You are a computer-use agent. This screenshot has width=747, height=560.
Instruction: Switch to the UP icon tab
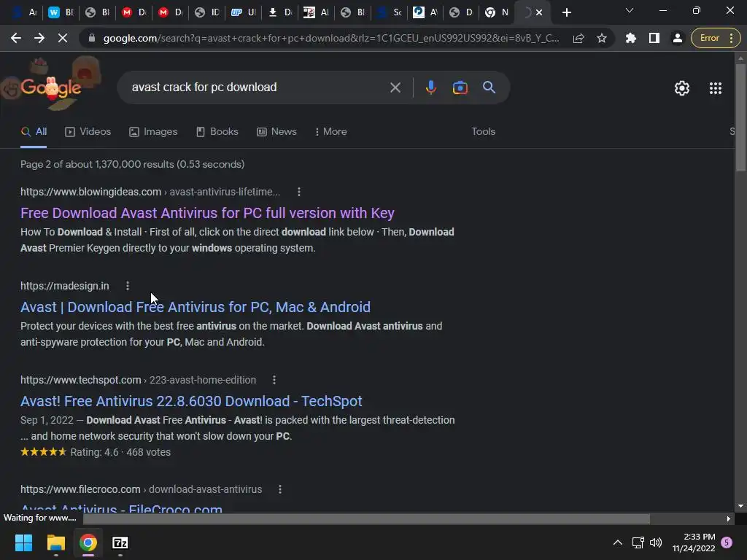click(x=244, y=12)
